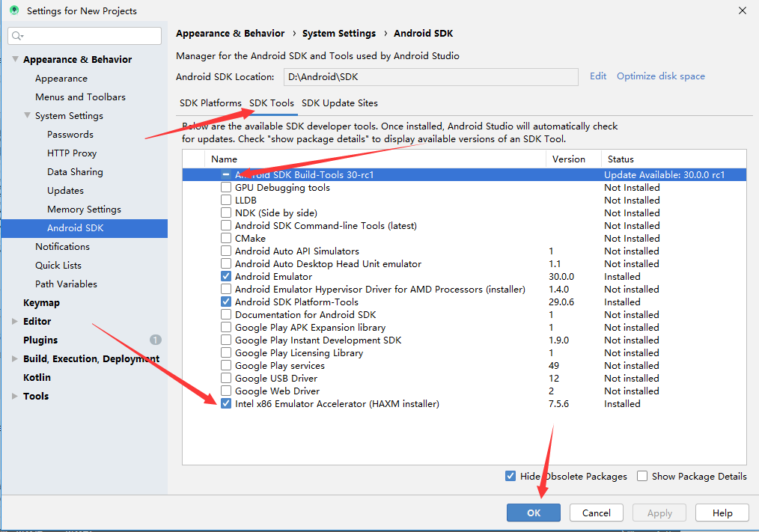
Task: Open the SDK Update Sites tab
Action: click(340, 103)
